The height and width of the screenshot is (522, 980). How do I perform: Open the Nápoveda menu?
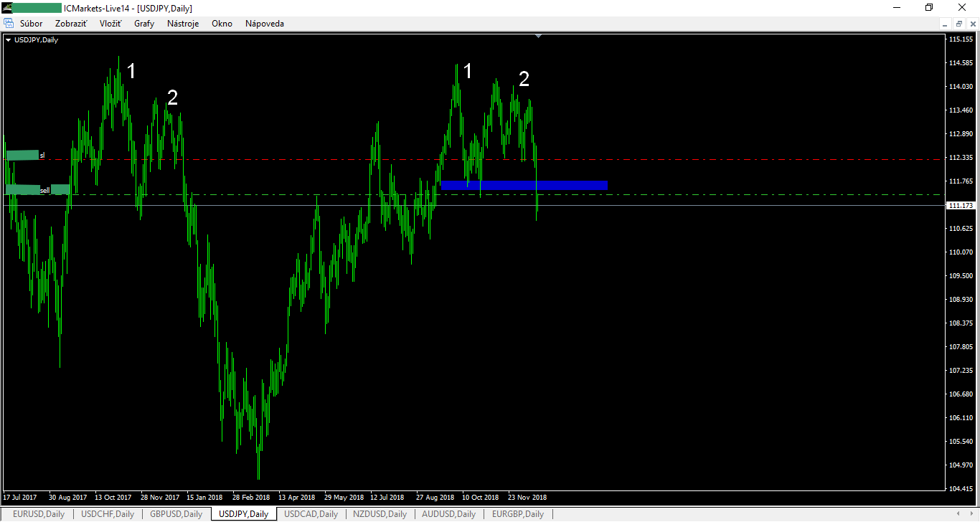(265, 24)
